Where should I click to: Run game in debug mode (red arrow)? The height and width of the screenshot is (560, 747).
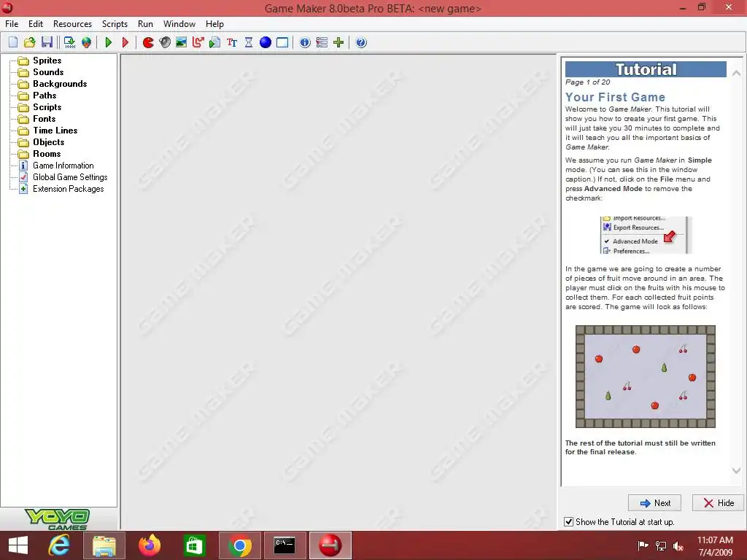pos(125,42)
